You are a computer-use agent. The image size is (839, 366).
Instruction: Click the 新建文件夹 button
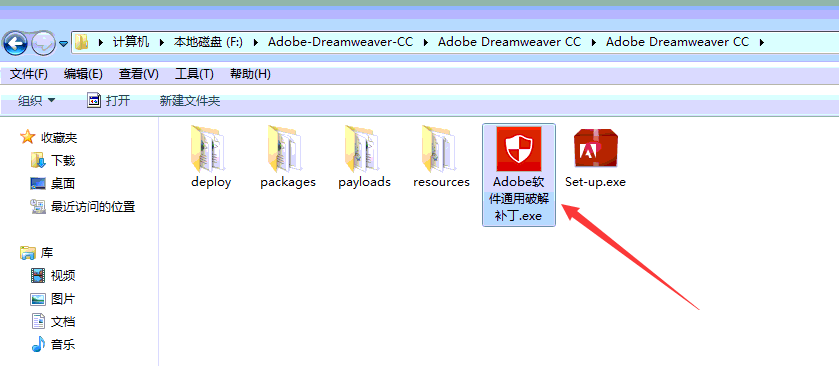point(190,101)
